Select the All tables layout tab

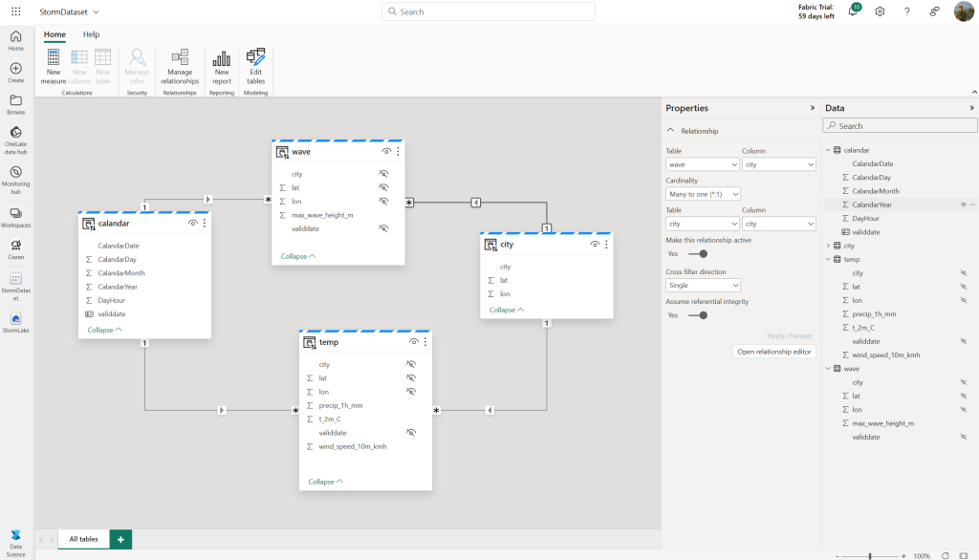pos(84,539)
